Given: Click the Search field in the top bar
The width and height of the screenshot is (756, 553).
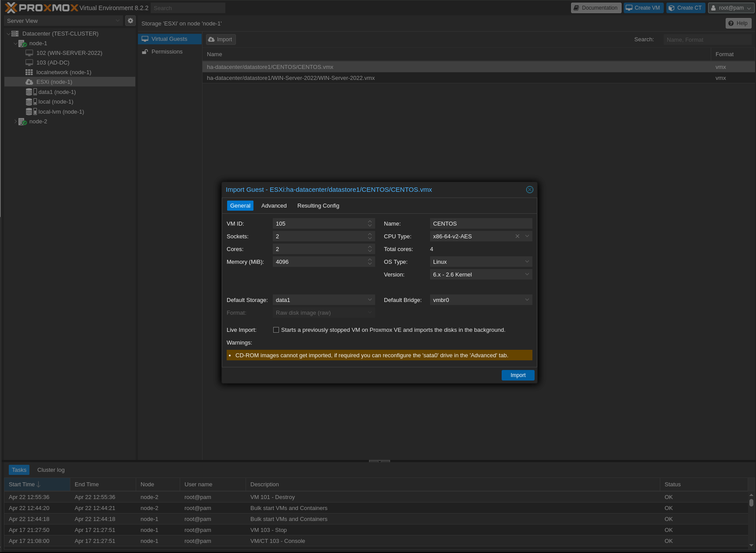Looking at the screenshot, I should [188, 8].
